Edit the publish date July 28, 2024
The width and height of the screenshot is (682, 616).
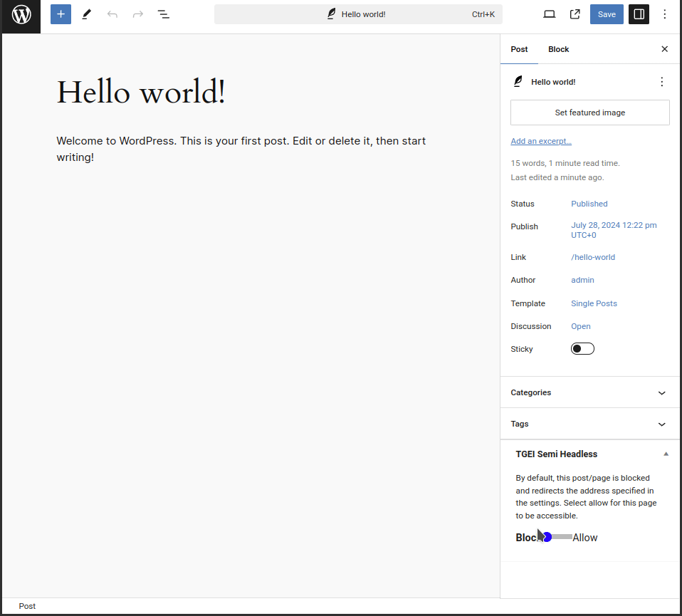614,230
